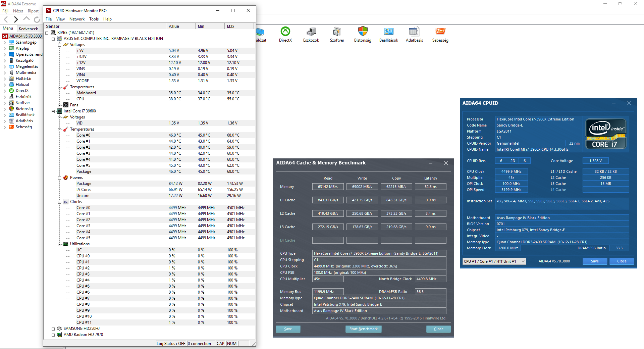644x349 pixels.
Task: Click the Sensor column header
Action: point(105,26)
